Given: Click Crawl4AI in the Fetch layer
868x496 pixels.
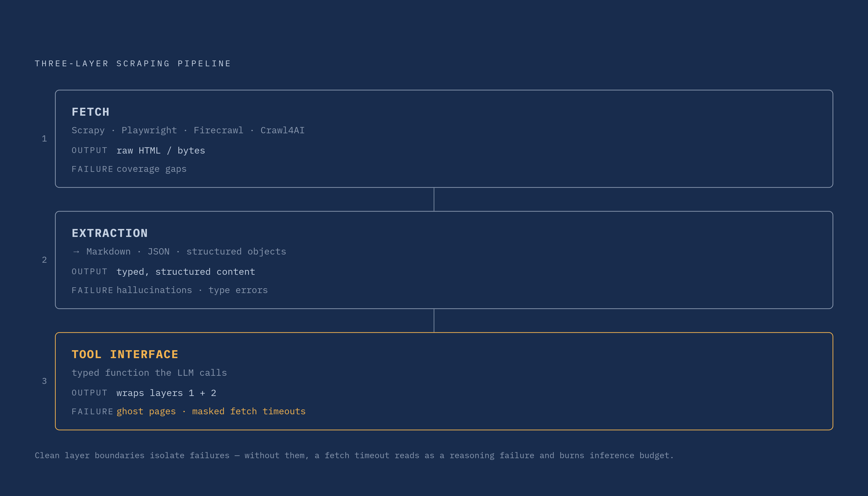Looking at the screenshot, I should [283, 130].
